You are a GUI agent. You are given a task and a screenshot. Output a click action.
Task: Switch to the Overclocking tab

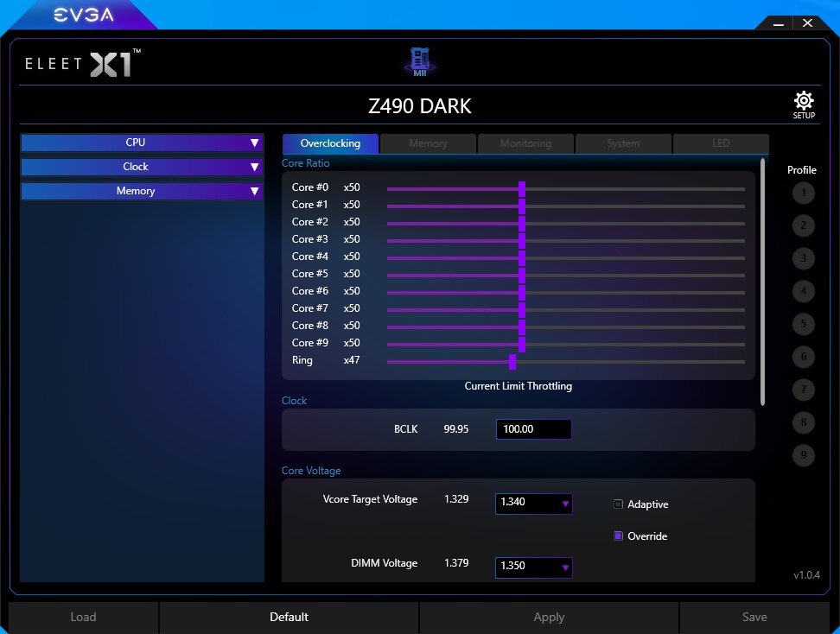[330, 143]
